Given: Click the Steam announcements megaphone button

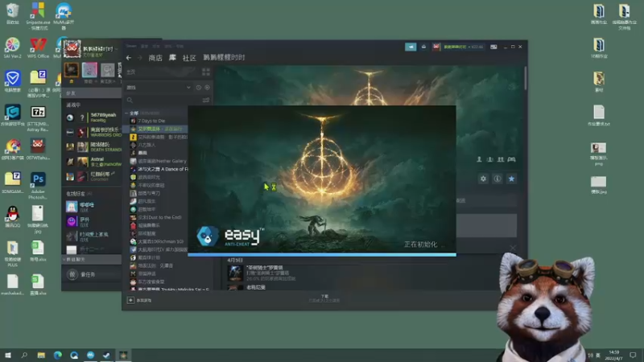Looking at the screenshot, I should [x=411, y=47].
